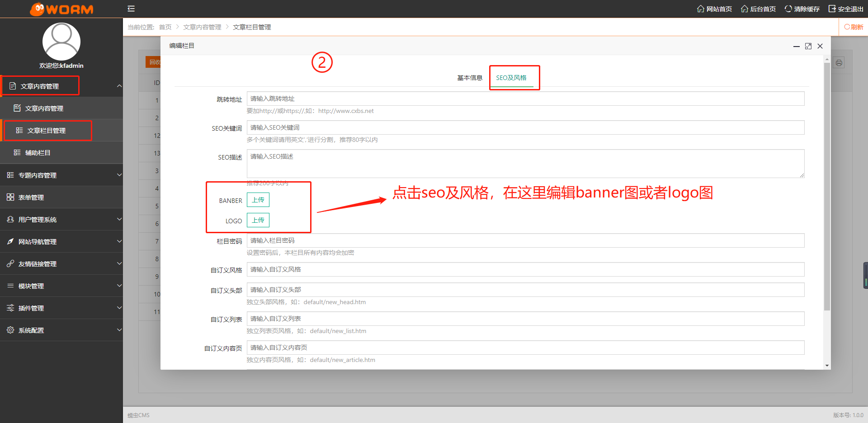Maximize the 编辑栏目 dialog

[808, 46]
